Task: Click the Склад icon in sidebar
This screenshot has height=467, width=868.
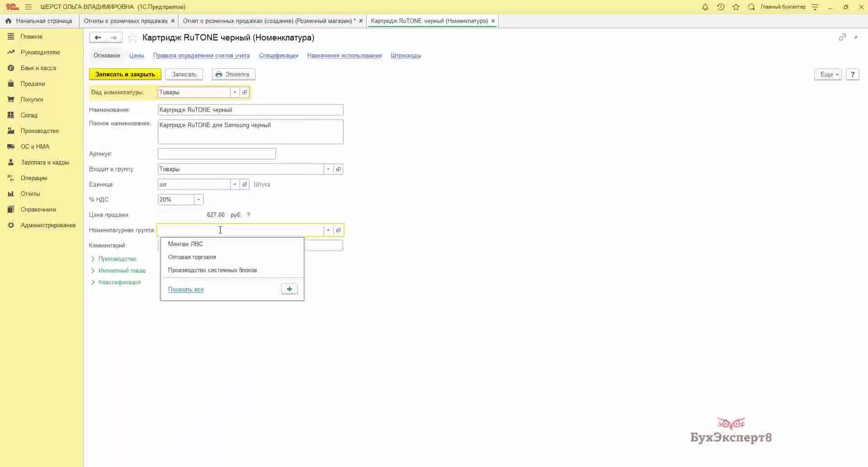Action: [11, 115]
